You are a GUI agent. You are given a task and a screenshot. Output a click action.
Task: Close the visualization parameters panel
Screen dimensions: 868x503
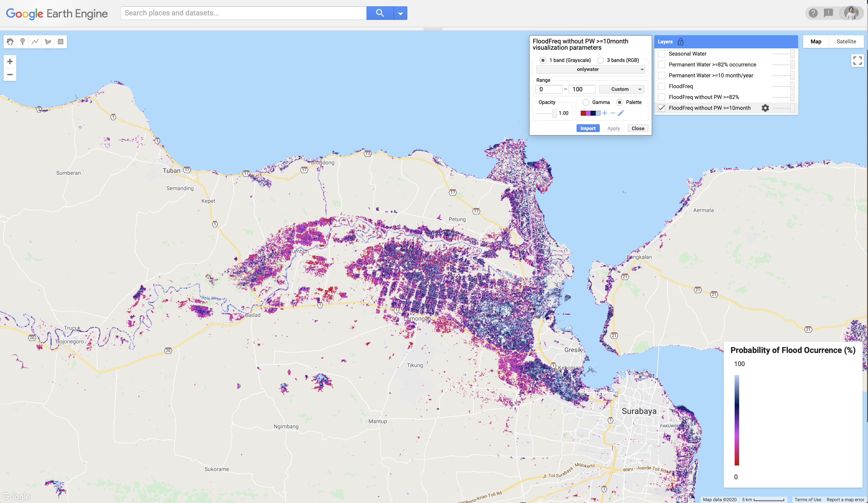[x=638, y=128]
